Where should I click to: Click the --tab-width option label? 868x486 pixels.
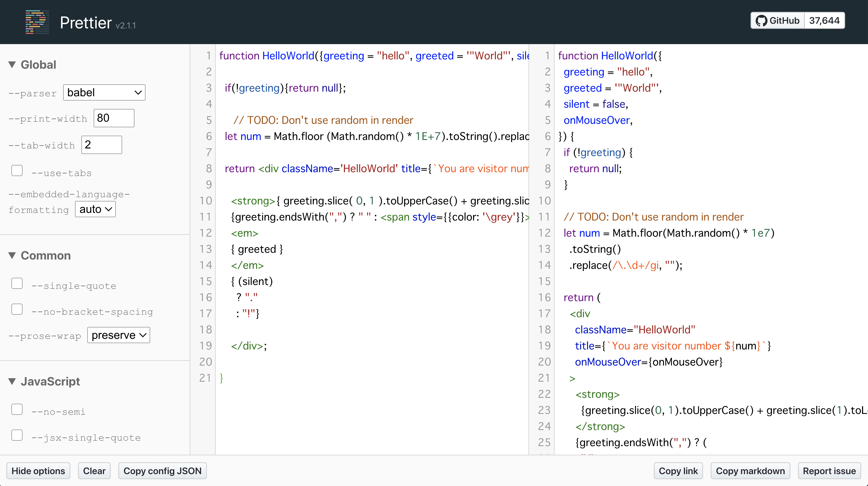click(x=42, y=146)
